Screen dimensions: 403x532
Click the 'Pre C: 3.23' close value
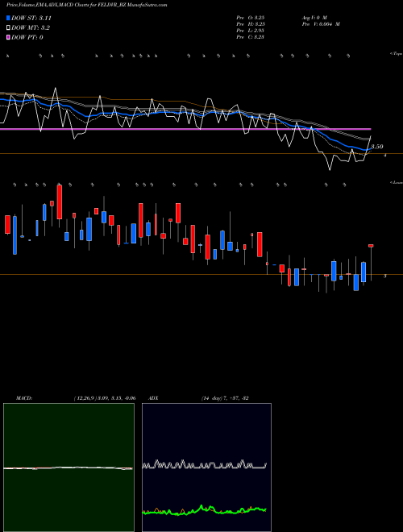tap(251, 37)
